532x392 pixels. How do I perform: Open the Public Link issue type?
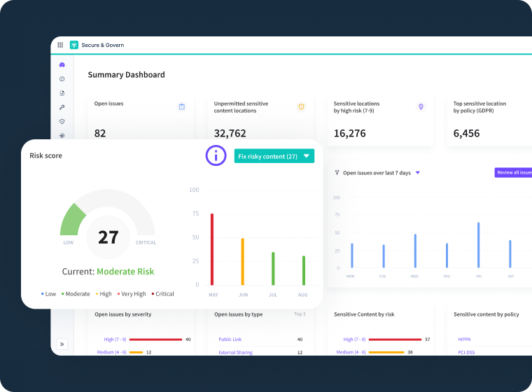[230, 339]
